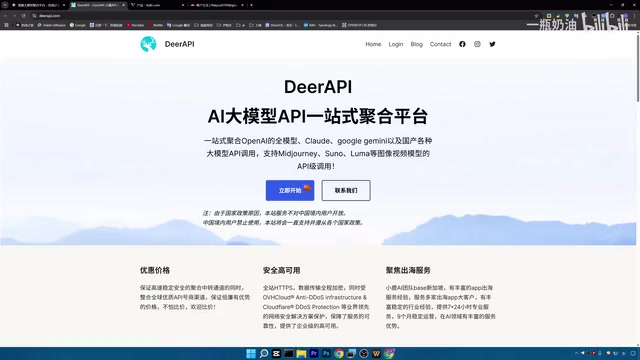Bookmark this page with star icon
Image resolution: width=640 pixels, height=360 pixels.
pyautogui.click(x=536, y=16)
